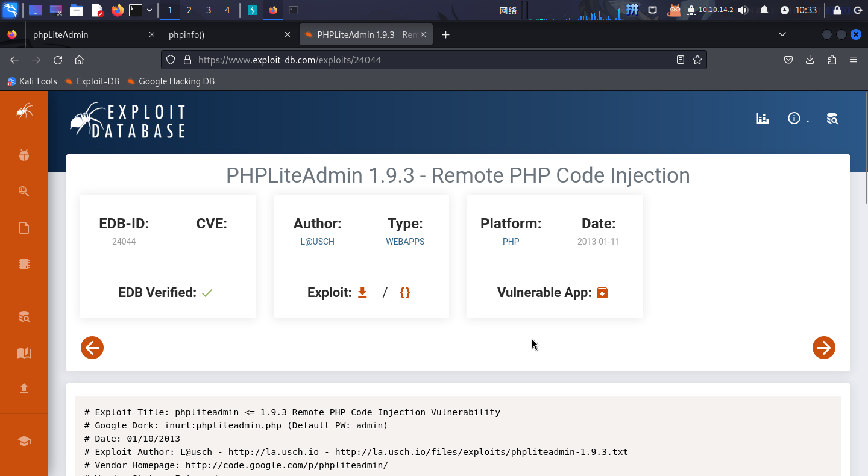Close the phpinfo() browser tab
This screenshot has height=476, width=868.
tap(288, 35)
